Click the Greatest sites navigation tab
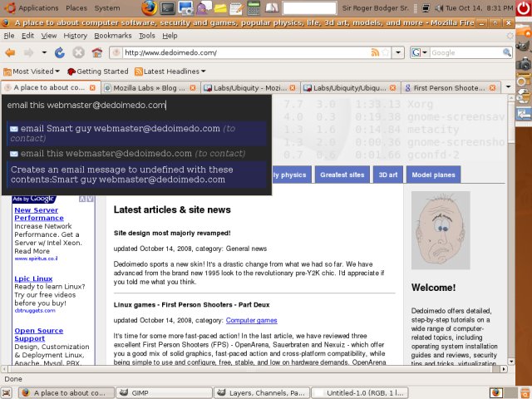The image size is (532, 399). (x=342, y=175)
